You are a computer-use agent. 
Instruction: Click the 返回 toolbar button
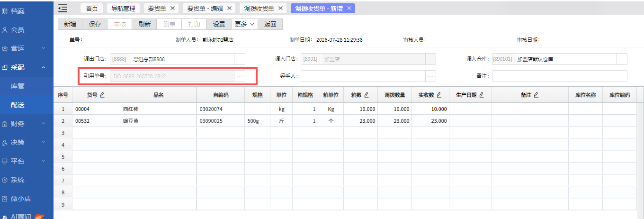tap(270, 24)
